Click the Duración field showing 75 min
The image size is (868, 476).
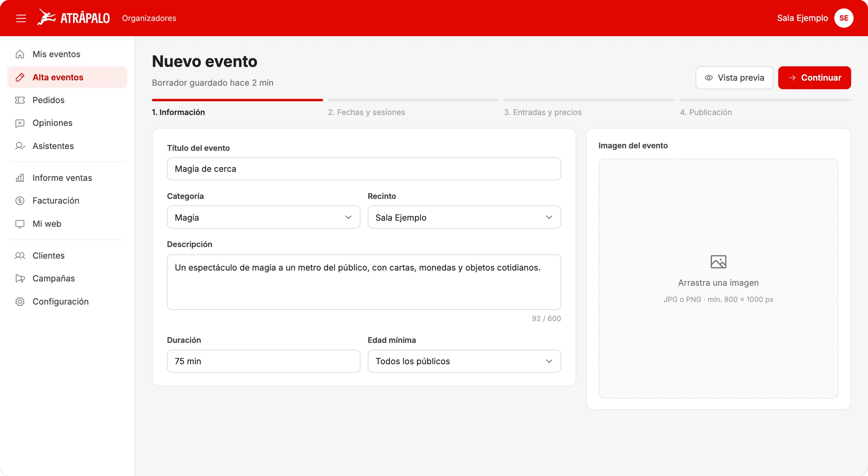pyautogui.click(x=263, y=361)
